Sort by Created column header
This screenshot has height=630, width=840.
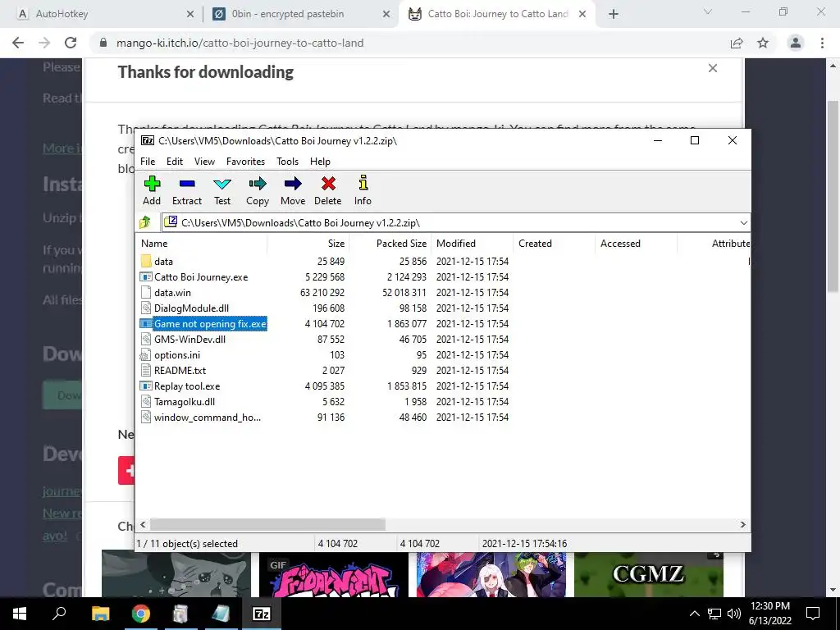coord(554,243)
